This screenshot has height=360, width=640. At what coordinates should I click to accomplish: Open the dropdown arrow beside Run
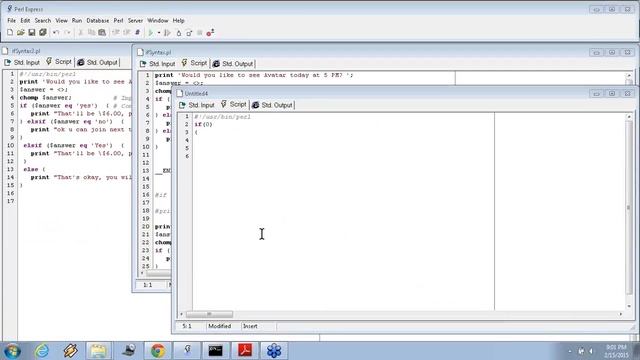[x=159, y=33]
